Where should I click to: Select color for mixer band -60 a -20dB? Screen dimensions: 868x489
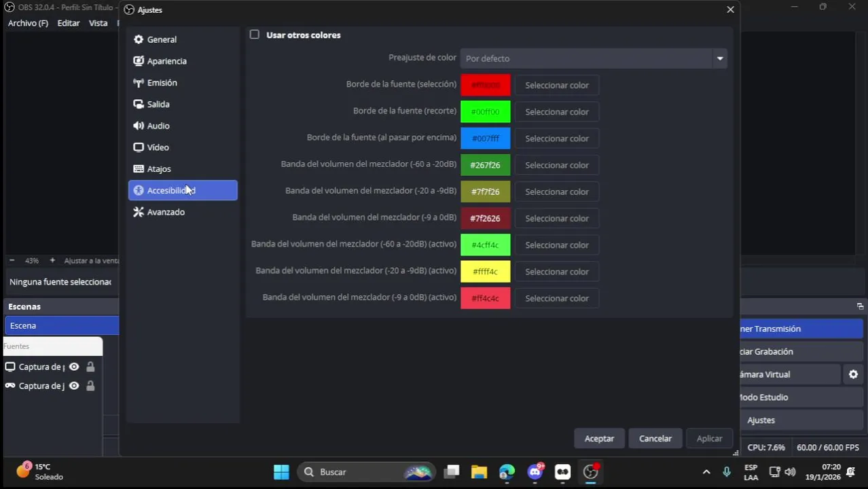click(557, 165)
